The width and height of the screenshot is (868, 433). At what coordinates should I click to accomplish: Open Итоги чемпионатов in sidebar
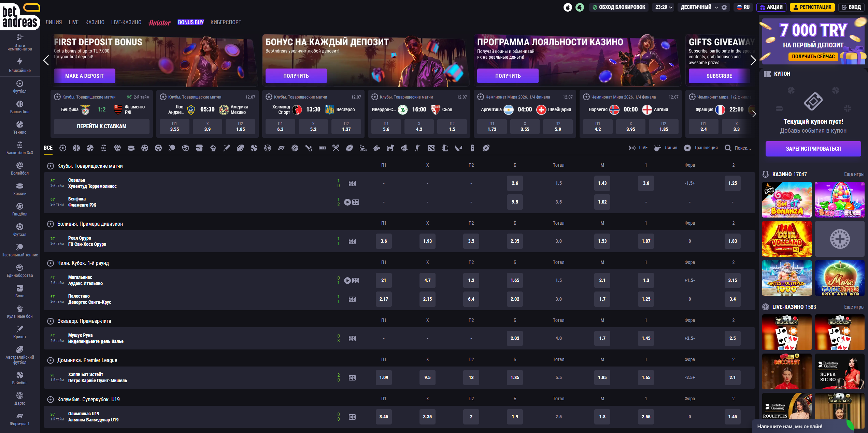tap(20, 42)
